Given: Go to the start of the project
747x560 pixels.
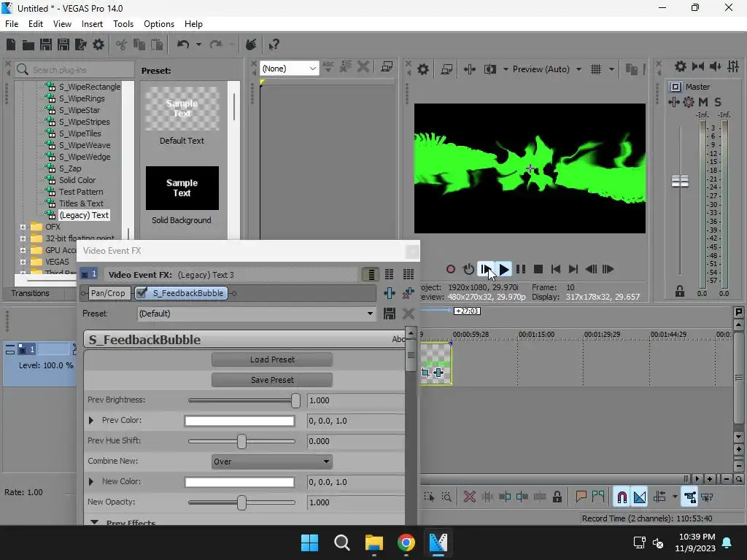Looking at the screenshot, I should [555, 270].
